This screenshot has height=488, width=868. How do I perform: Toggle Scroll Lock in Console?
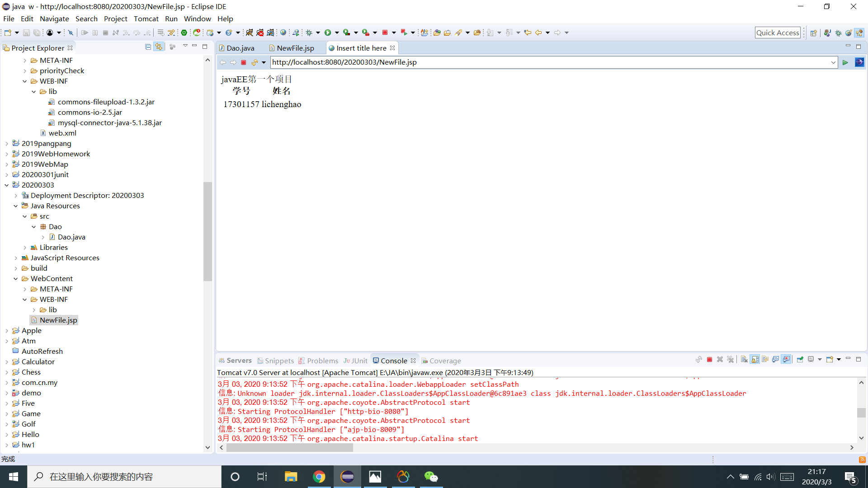755,360
